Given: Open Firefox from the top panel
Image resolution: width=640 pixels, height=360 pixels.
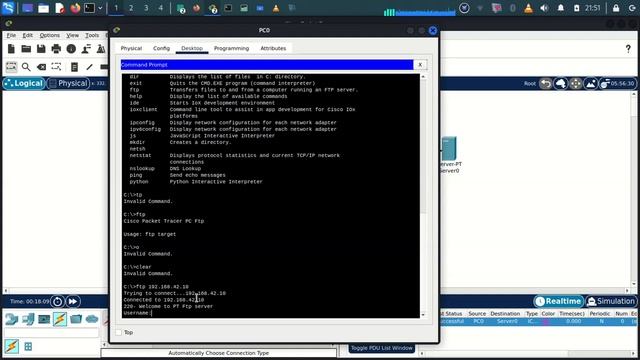Looking at the screenshot, I should coord(75,8).
